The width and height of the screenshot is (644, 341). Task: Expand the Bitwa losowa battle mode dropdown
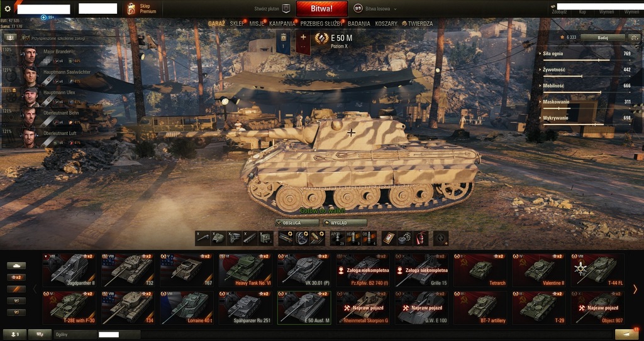[x=375, y=9]
